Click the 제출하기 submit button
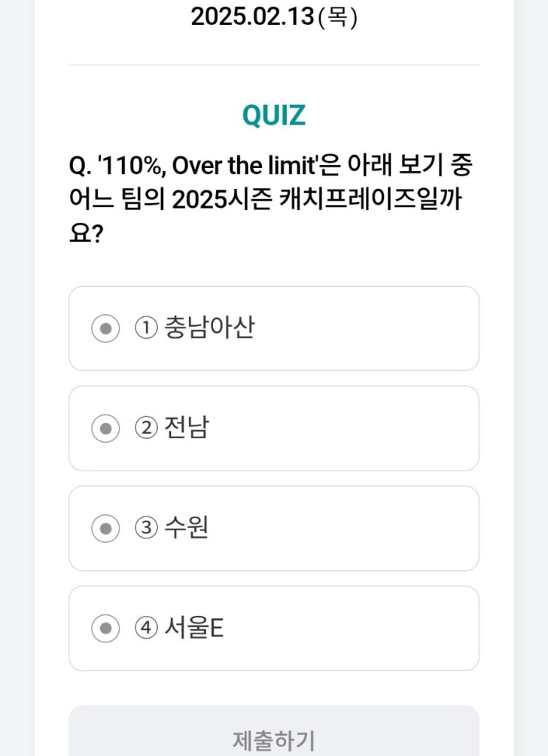The image size is (548, 756). [274, 738]
